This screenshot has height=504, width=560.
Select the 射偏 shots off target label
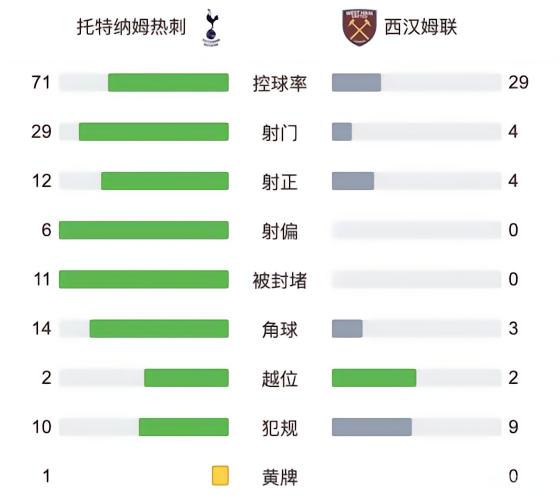click(280, 231)
